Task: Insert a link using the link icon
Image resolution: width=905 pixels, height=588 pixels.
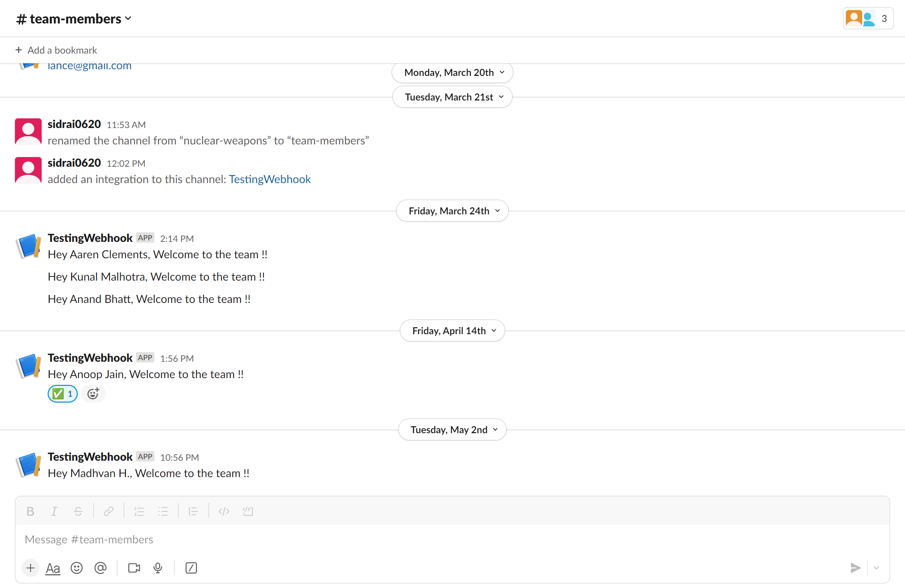Action: (x=108, y=511)
